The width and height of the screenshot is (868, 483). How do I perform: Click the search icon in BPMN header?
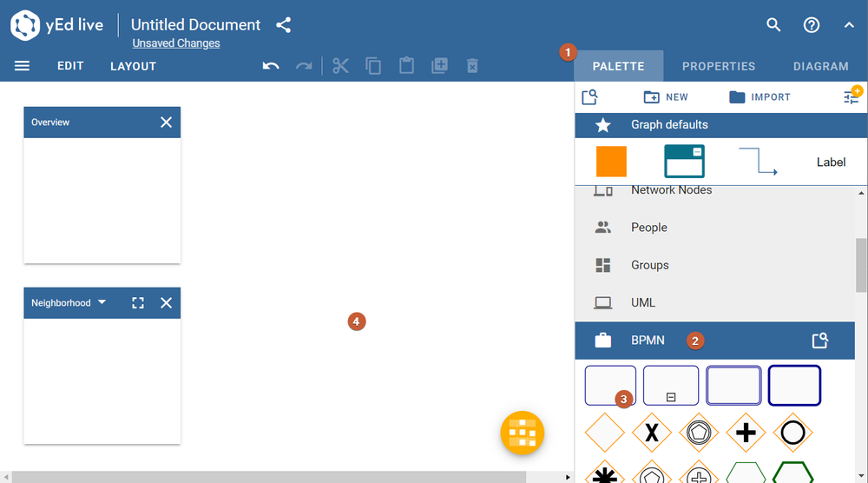[x=820, y=340]
